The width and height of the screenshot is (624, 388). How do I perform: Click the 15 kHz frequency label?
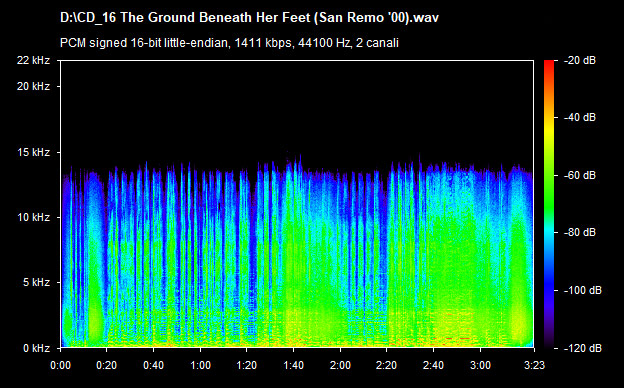pyautogui.click(x=33, y=152)
